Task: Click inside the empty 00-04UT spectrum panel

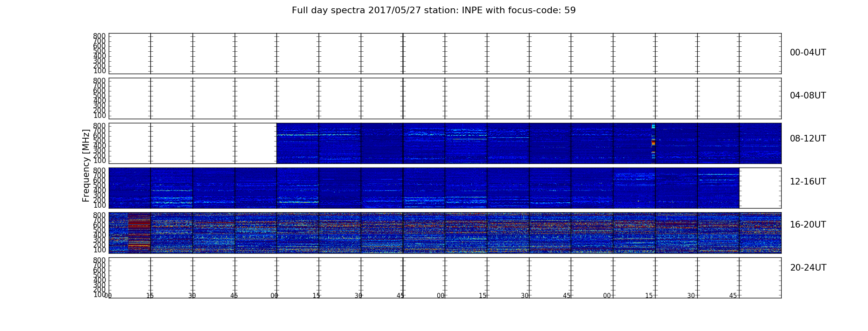Action: pos(445,53)
